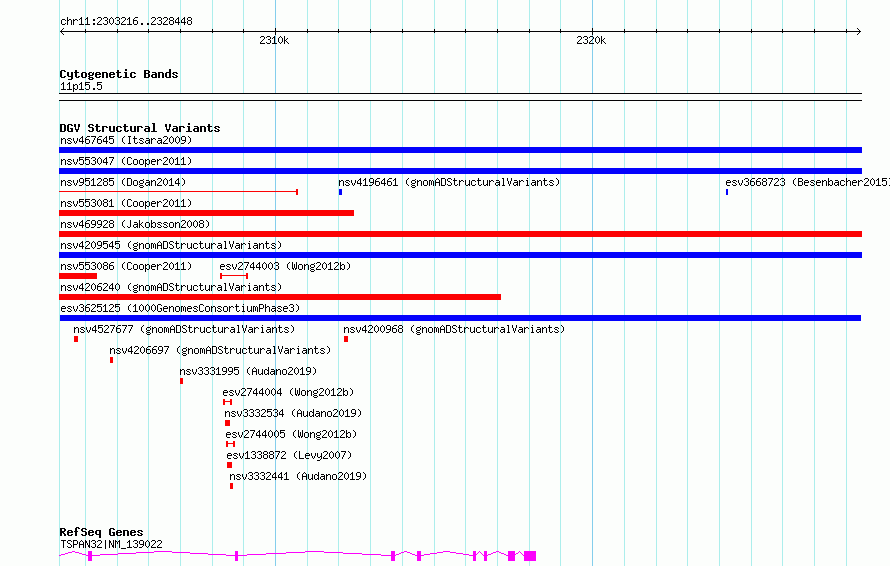The image size is (890, 566).
Task: Select the red bar under nsv4206240
Action: point(280,297)
